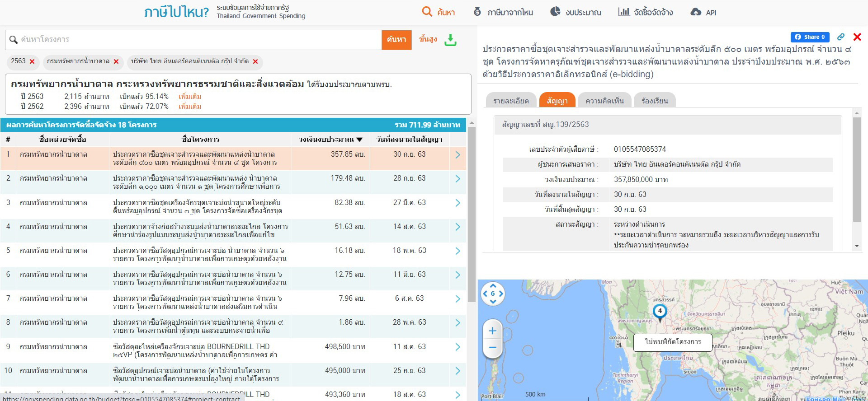
Task: Open the งบประมาณ menu item
Action: tap(576, 12)
